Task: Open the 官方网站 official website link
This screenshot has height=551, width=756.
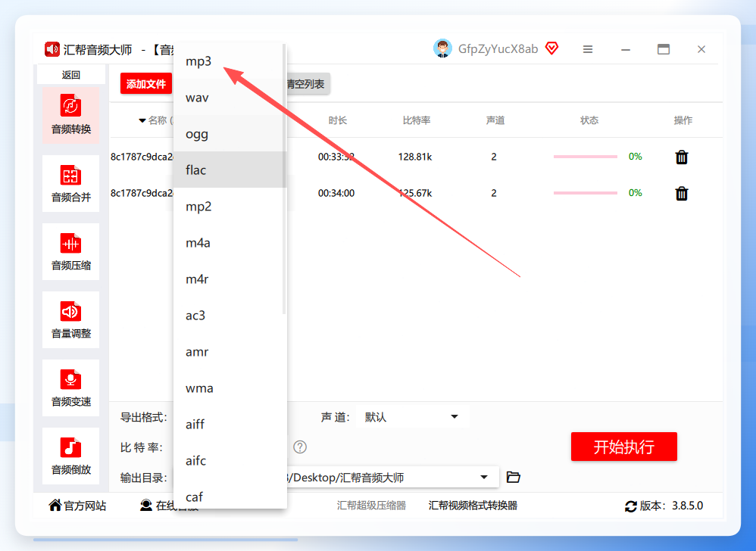Action: tap(85, 506)
